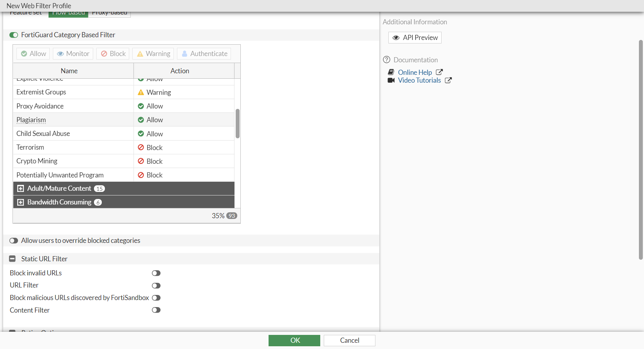The height and width of the screenshot is (349, 644).
Task: Click the 93 count badge in table footer
Action: point(232,216)
